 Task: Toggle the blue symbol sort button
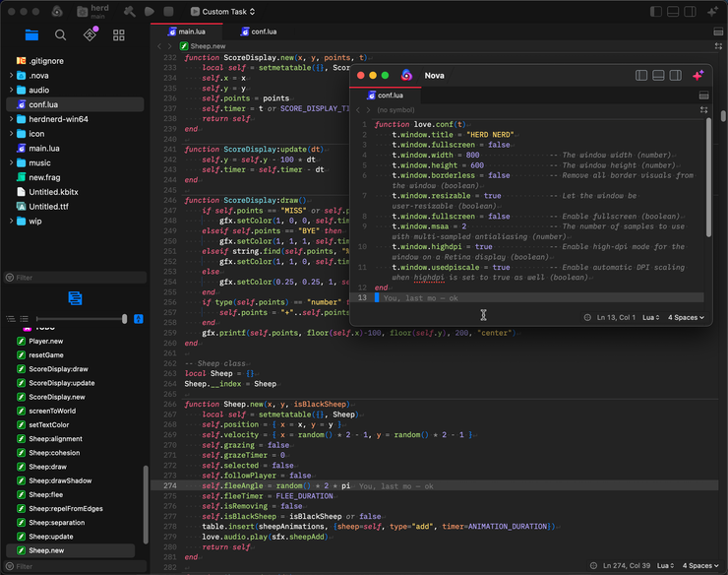[x=139, y=319]
